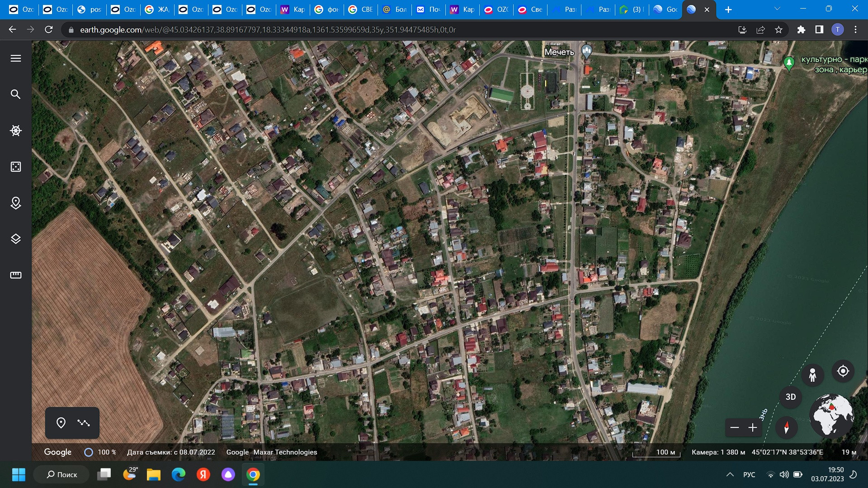Image resolution: width=868 pixels, height=488 pixels.
Task: Zoom in with the plus button
Action: (x=753, y=427)
